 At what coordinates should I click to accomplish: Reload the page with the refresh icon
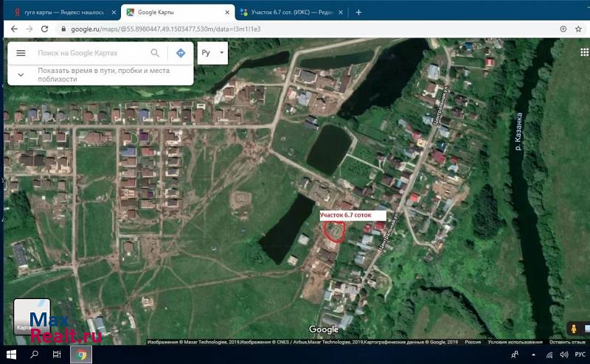[45, 29]
